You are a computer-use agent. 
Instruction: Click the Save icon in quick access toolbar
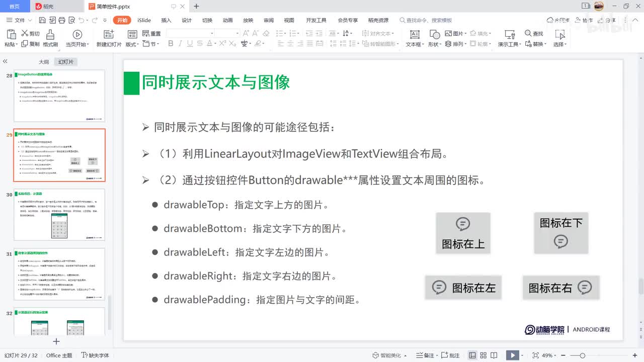pos(42,20)
